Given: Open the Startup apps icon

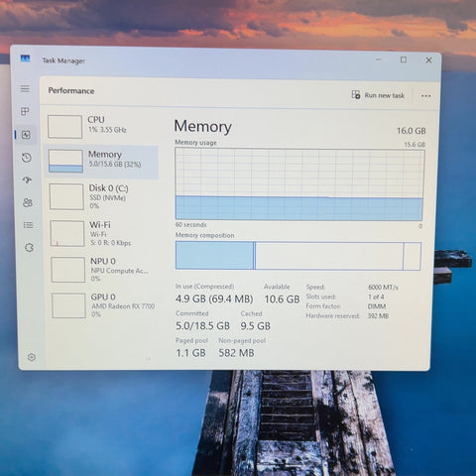Looking at the screenshot, I should (27, 179).
